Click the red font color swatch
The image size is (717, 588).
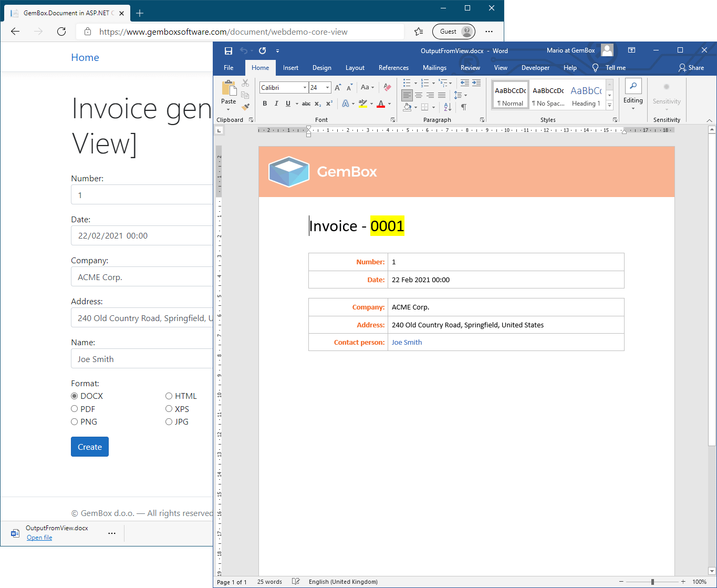[381, 104]
